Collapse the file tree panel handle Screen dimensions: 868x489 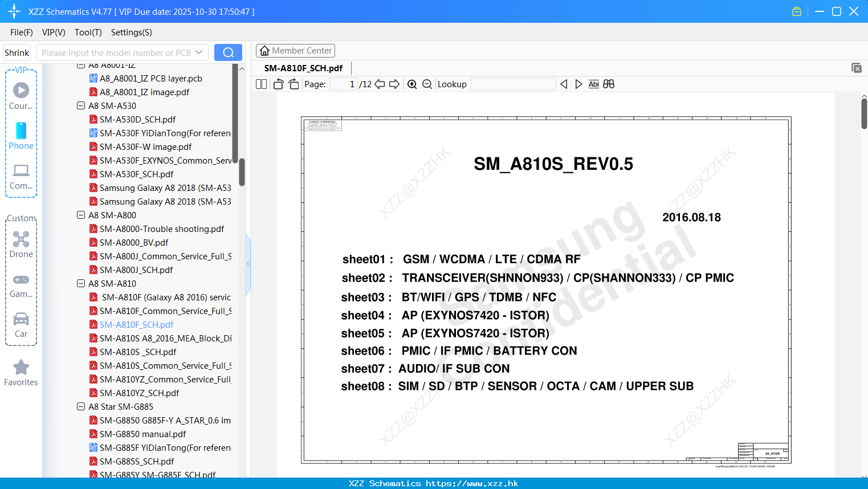pyautogui.click(x=248, y=263)
